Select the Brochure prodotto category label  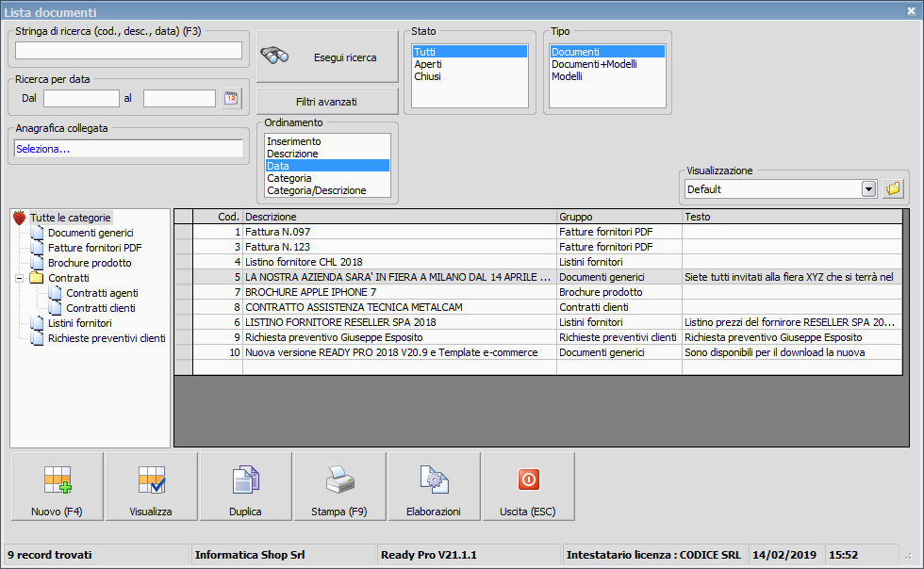90,263
